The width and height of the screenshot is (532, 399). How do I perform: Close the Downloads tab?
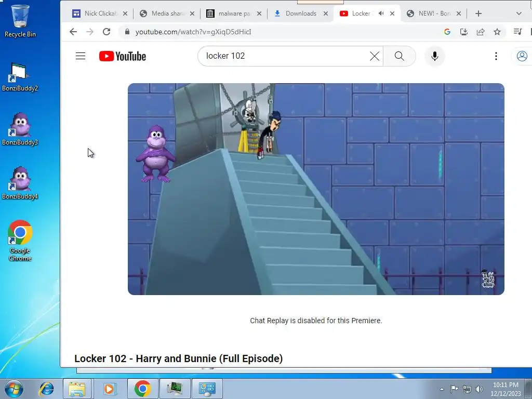326,14
